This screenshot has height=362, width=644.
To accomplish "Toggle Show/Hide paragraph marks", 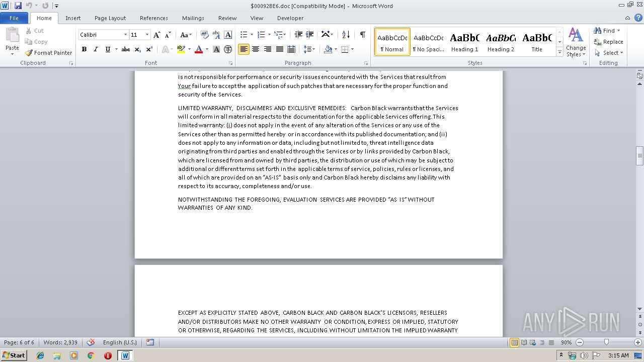I will point(362,35).
